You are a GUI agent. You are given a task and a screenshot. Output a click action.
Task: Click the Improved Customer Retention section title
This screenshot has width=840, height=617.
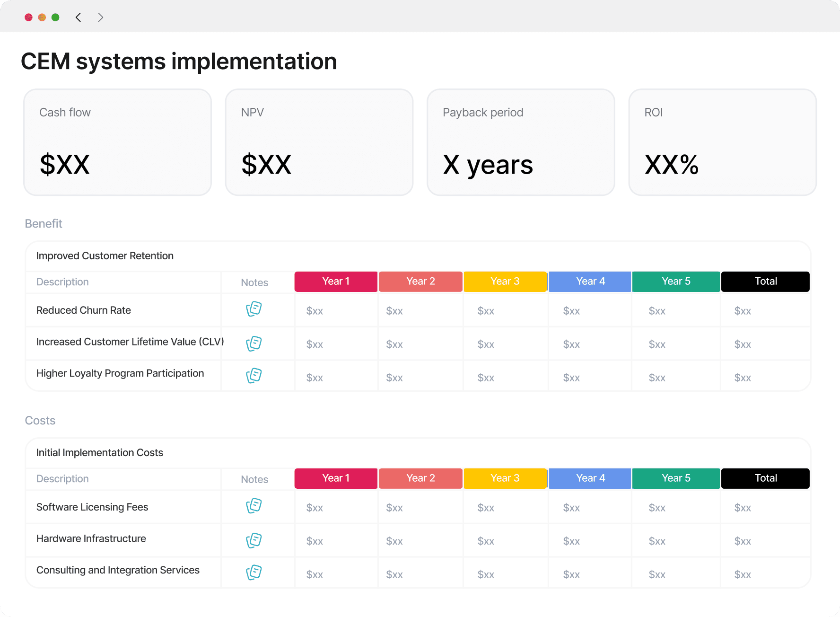pyautogui.click(x=105, y=256)
